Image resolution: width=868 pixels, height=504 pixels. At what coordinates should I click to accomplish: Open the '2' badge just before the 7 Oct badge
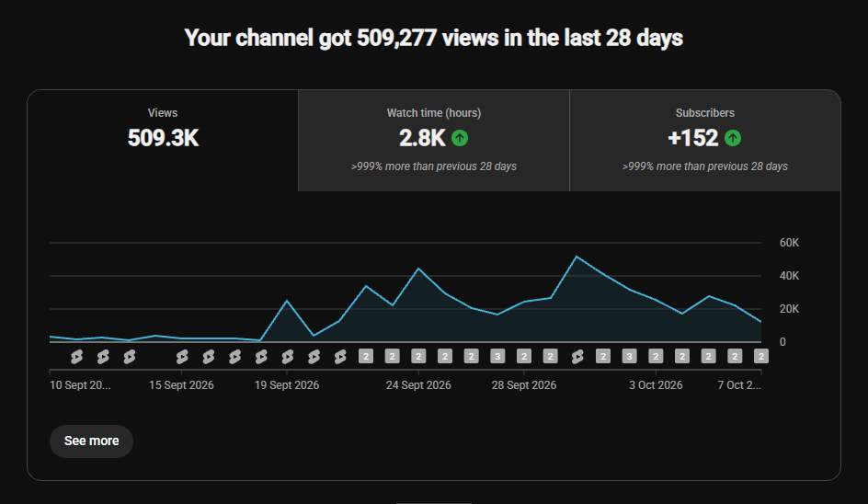(735, 356)
